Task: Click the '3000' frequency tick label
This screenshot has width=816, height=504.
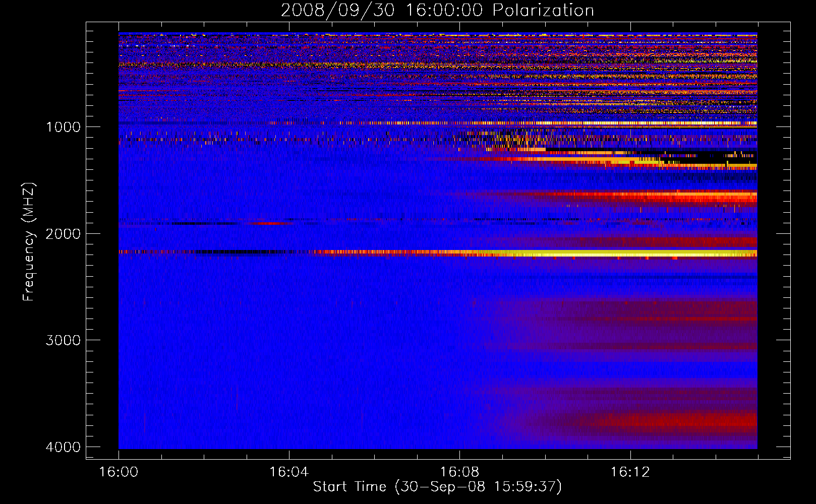Action: coord(63,340)
